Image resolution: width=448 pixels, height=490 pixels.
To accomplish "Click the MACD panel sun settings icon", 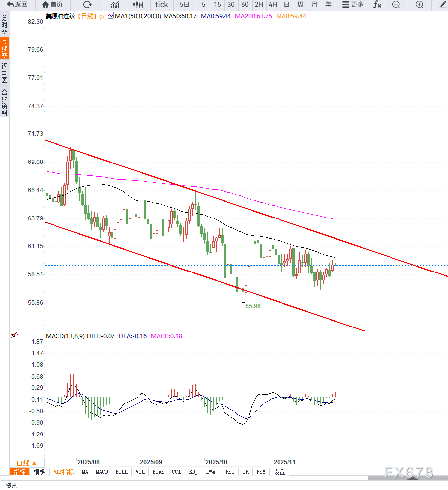I will coord(14,335).
